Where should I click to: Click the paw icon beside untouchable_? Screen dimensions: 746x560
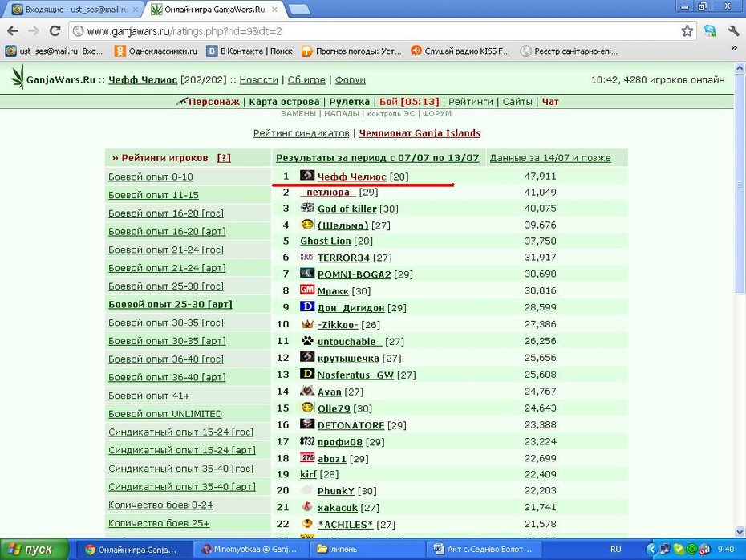[307, 341]
